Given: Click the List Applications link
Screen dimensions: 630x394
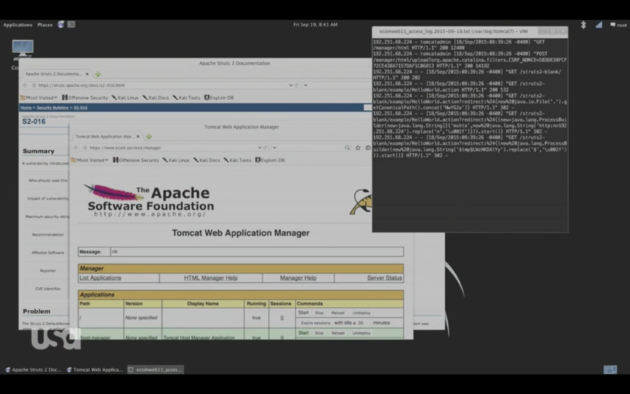Looking at the screenshot, I should tap(100, 278).
